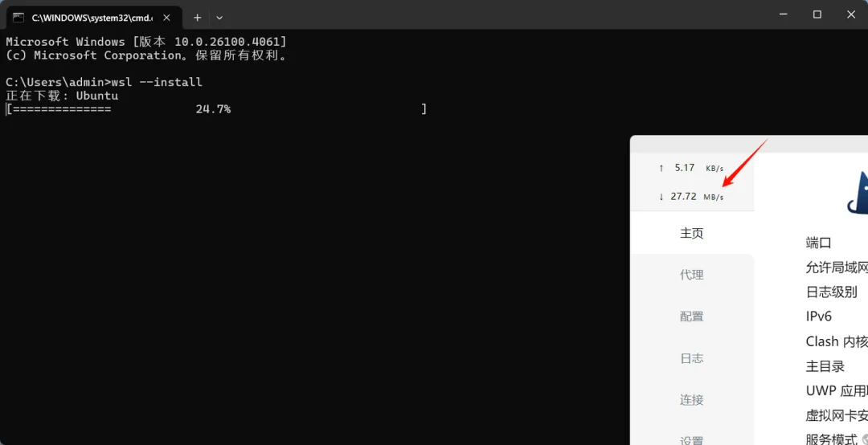
Task: Click the cmd terminal icon in the tab
Action: click(x=18, y=17)
